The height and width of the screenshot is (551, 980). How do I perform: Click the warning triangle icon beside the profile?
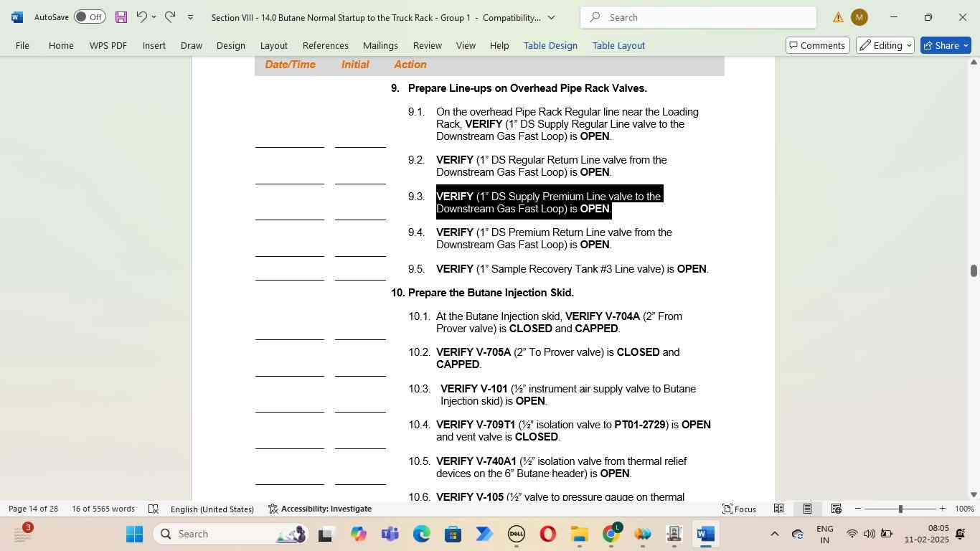[838, 17]
